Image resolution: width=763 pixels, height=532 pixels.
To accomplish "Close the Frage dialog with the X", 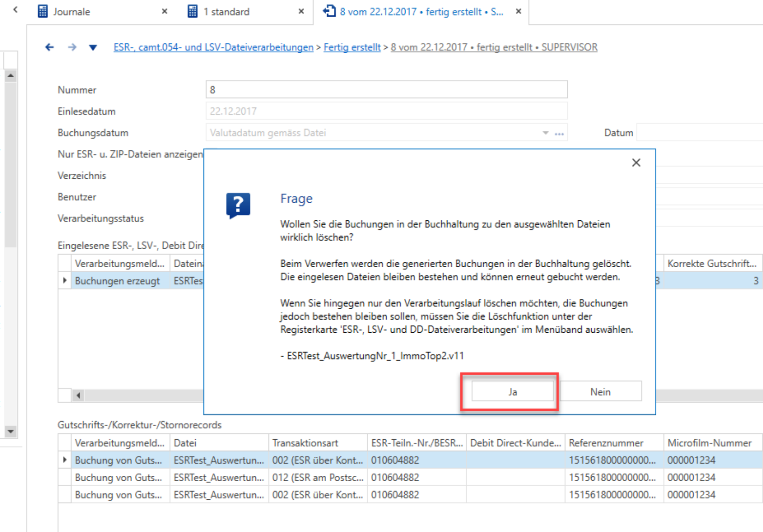I will click(636, 163).
